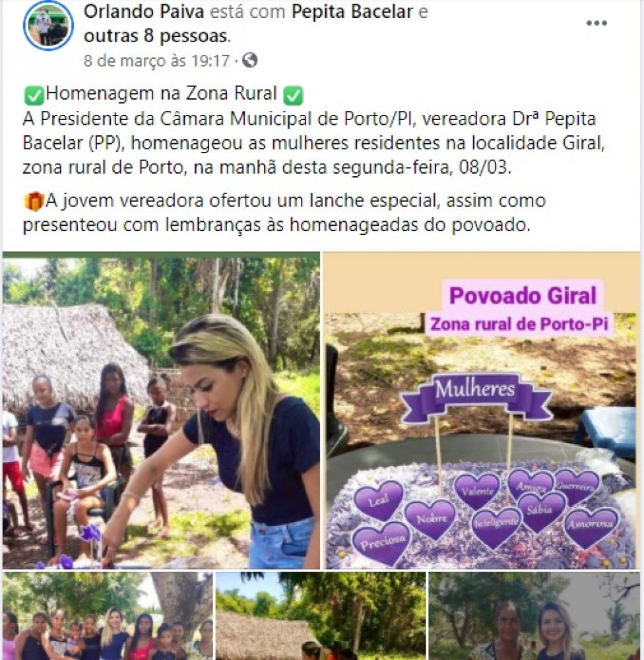Click the 'Zona rural de Porto-Pi' label
Screen dimensions: 644x660
click(519, 323)
